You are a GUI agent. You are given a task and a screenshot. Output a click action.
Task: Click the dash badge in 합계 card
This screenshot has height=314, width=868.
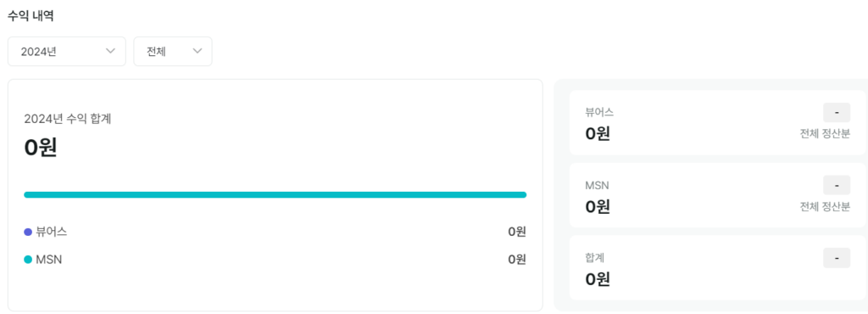(x=837, y=258)
